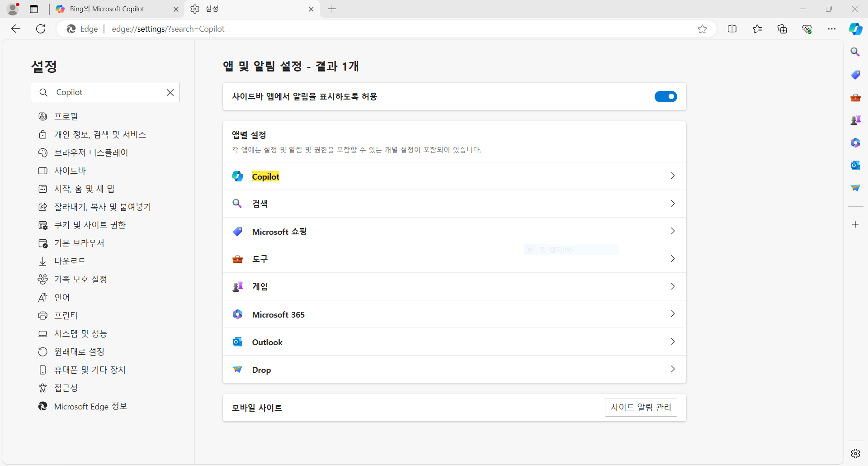The image size is (868, 466).
Task: Open the Search app in the Edge sidebar
Action: [855, 52]
